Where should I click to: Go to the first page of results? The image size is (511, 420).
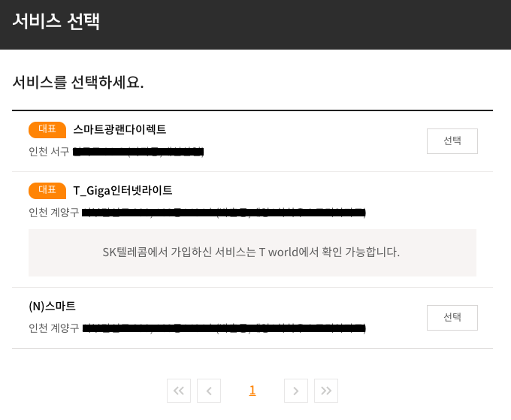click(178, 391)
